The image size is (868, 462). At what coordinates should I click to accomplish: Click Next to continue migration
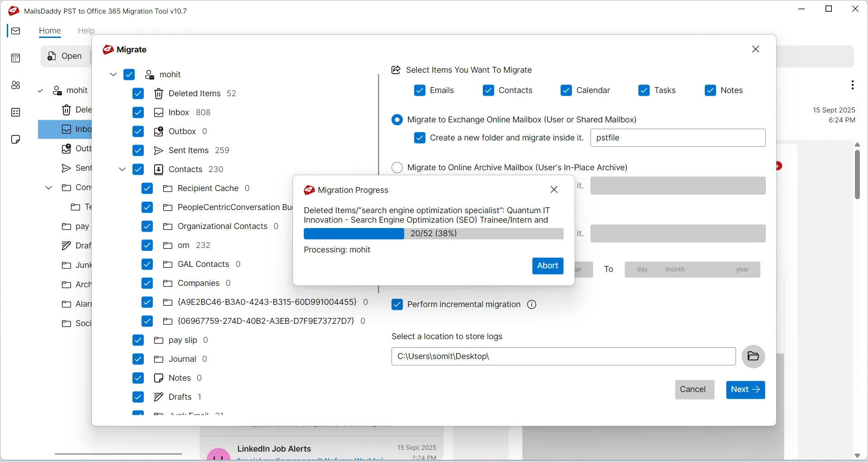[745, 390]
